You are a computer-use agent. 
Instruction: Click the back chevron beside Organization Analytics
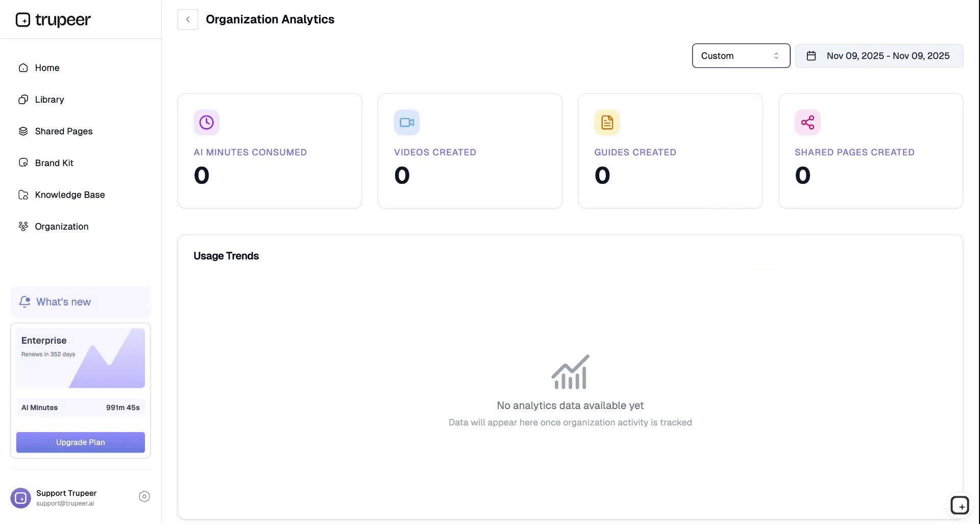187,19
